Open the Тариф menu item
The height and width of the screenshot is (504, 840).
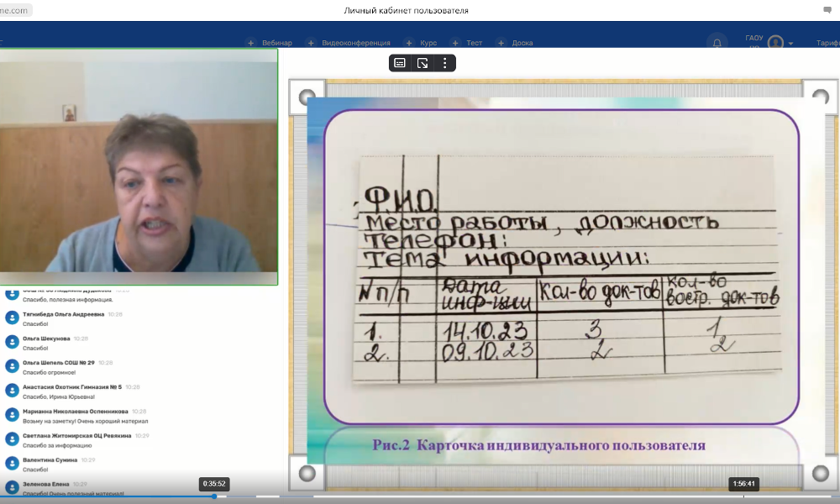(827, 43)
